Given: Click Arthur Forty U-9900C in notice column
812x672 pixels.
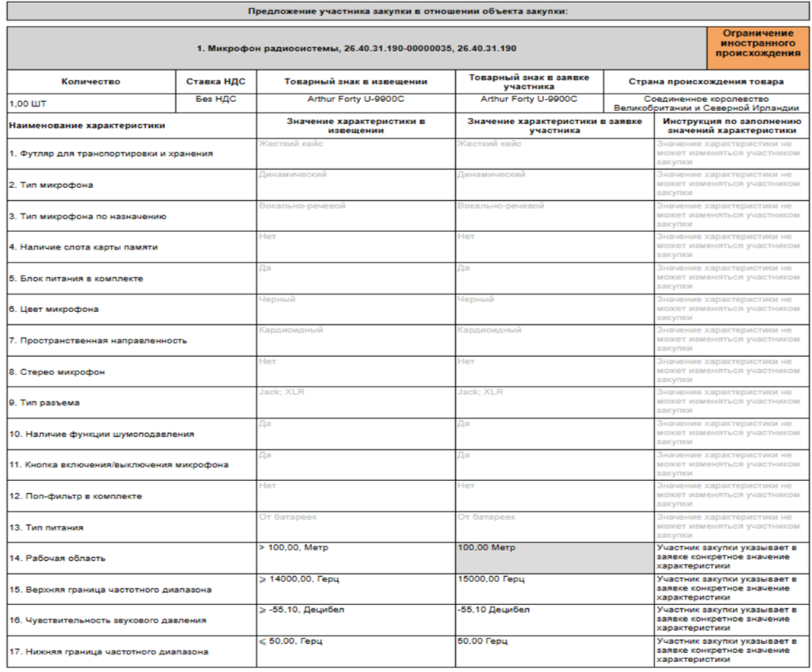Looking at the screenshot, I should coord(355,99).
